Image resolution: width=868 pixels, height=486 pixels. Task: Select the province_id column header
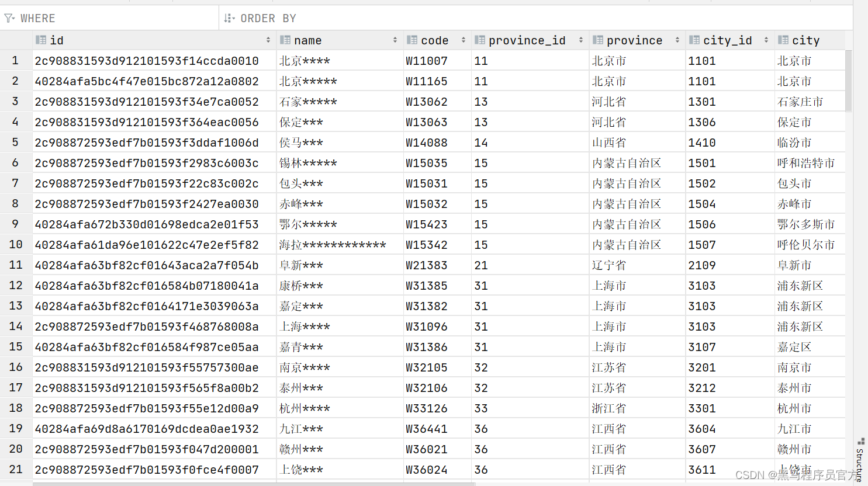[x=530, y=40]
